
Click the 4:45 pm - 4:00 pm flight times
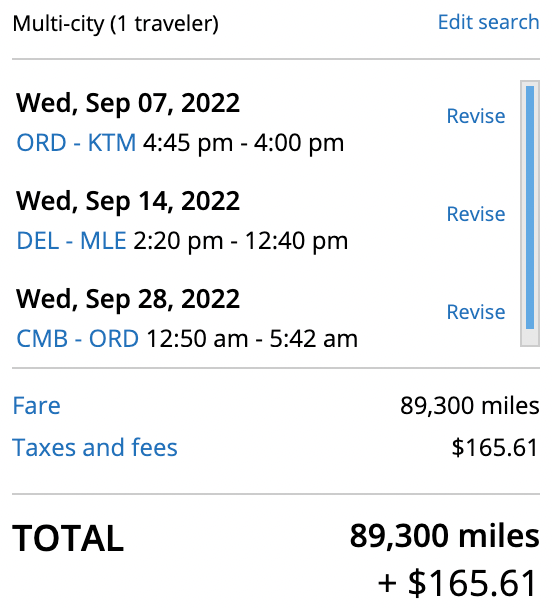click(x=243, y=143)
